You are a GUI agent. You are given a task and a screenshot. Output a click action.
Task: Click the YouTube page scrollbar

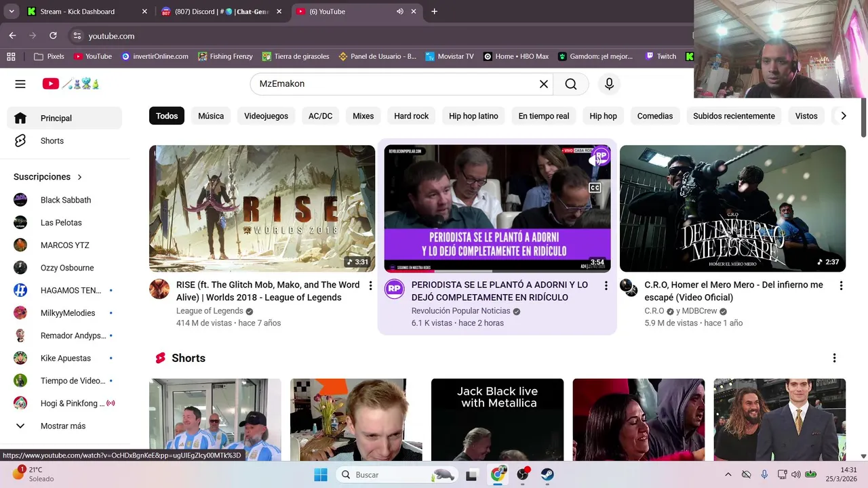pos(863,117)
